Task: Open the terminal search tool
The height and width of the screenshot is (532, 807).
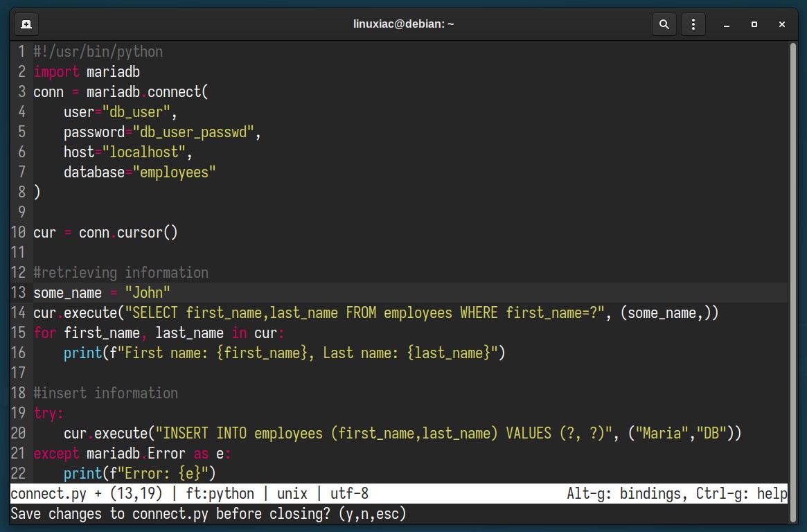Action: click(664, 24)
